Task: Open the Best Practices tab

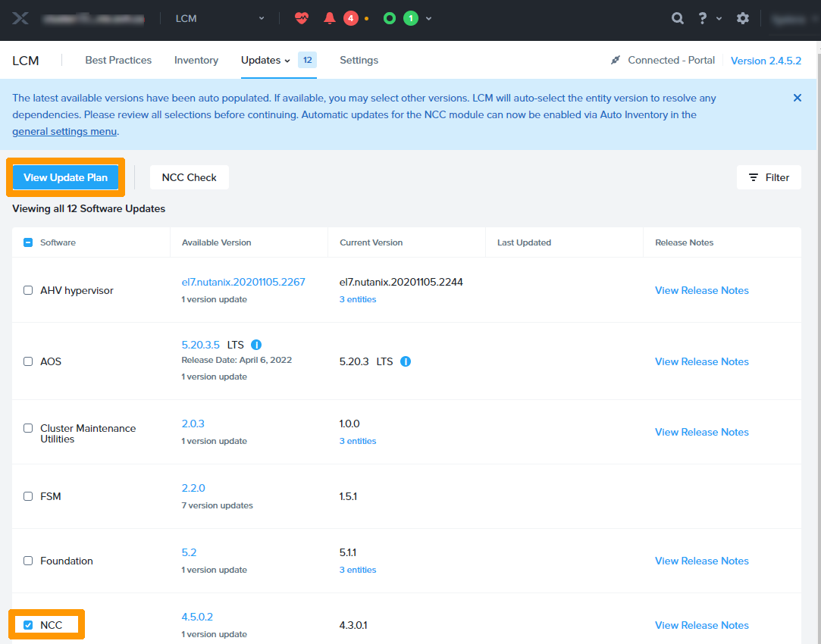Action: tap(118, 61)
